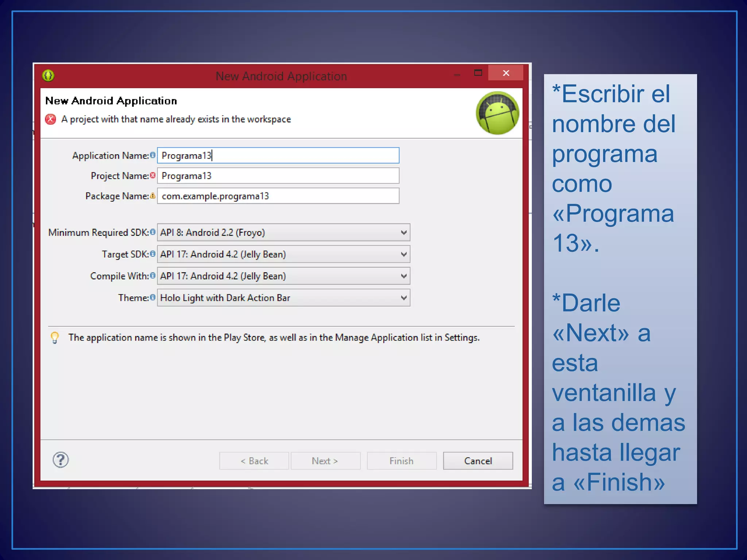Click info icon next to Minimum Required SDK
Viewport: 747px width, 560px height.
tap(153, 232)
